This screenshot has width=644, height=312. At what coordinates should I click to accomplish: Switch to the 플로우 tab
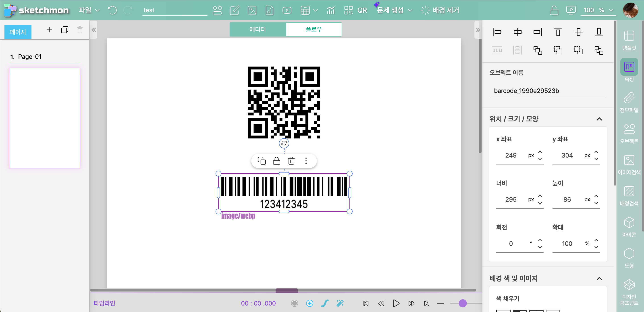tap(314, 29)
